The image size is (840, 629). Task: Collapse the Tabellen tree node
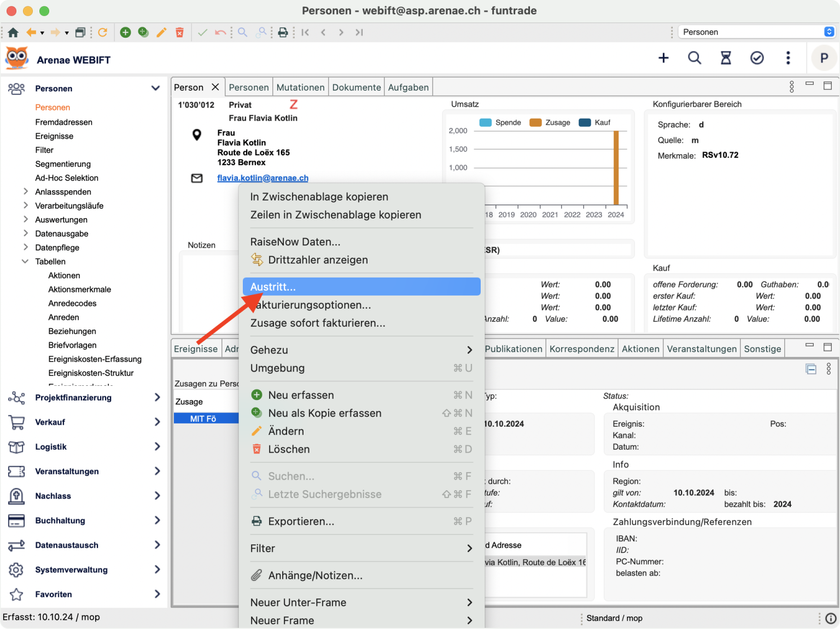25,261
